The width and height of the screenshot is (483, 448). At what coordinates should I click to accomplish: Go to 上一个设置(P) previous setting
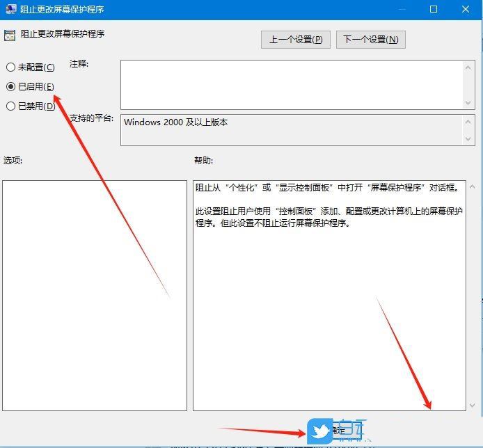pos(295,40)
